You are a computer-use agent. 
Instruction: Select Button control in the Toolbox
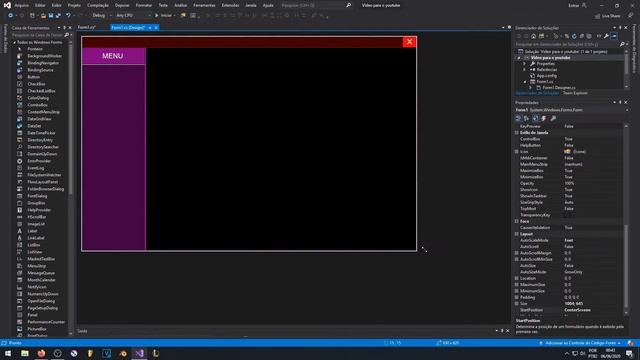tap(33, 77)
